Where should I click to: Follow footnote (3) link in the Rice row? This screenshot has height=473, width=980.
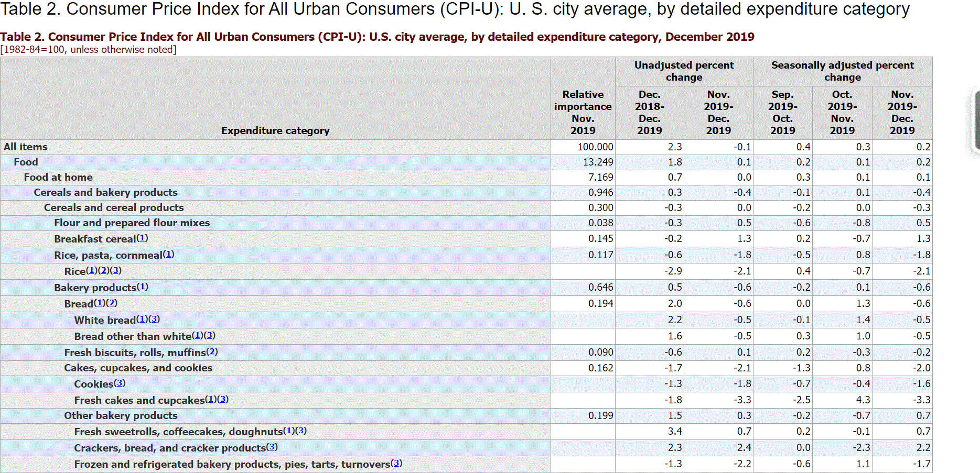[115, 270]
